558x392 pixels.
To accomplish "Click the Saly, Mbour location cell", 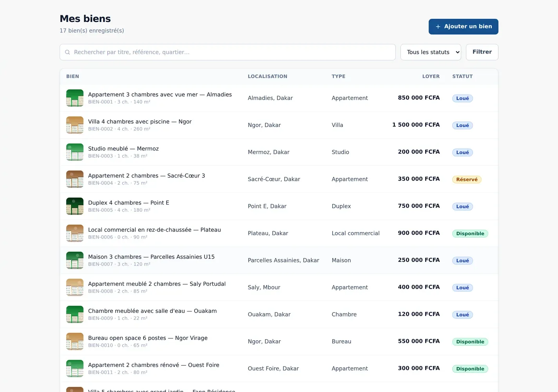I will point(264,287).
